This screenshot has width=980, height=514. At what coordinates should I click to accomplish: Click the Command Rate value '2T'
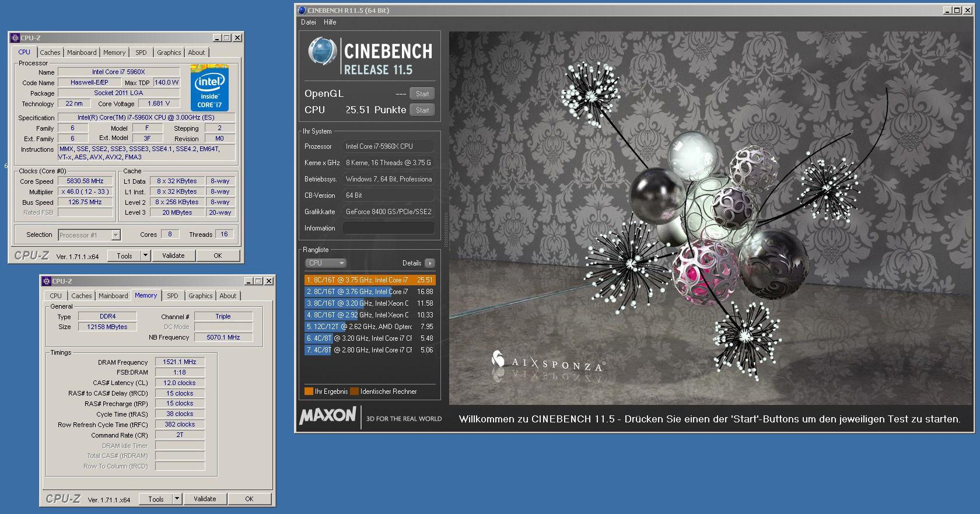point(180,435)
